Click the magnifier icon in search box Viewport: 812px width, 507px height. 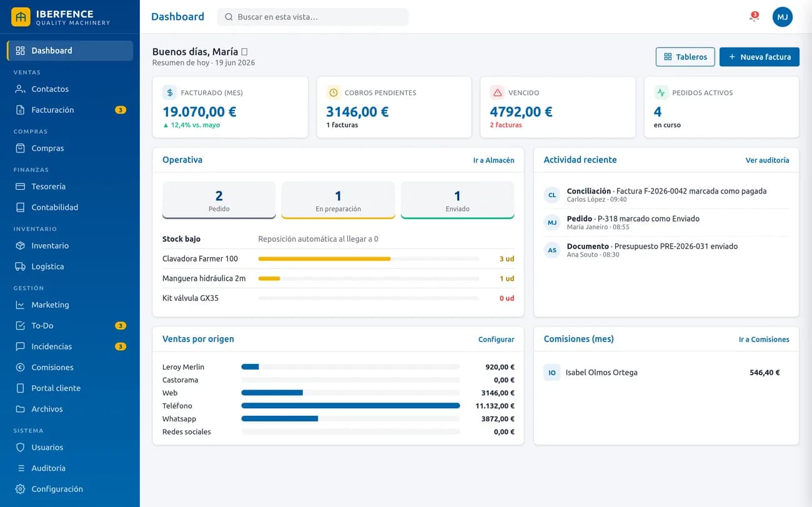tap(229, 17)
